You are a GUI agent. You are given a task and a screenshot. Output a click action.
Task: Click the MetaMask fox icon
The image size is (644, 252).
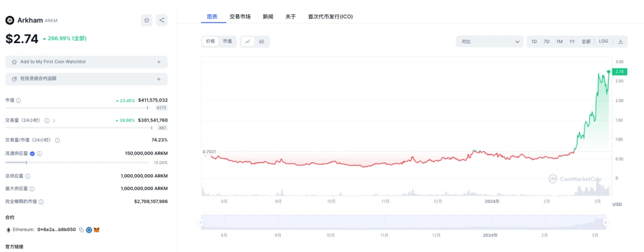[96, 230]
